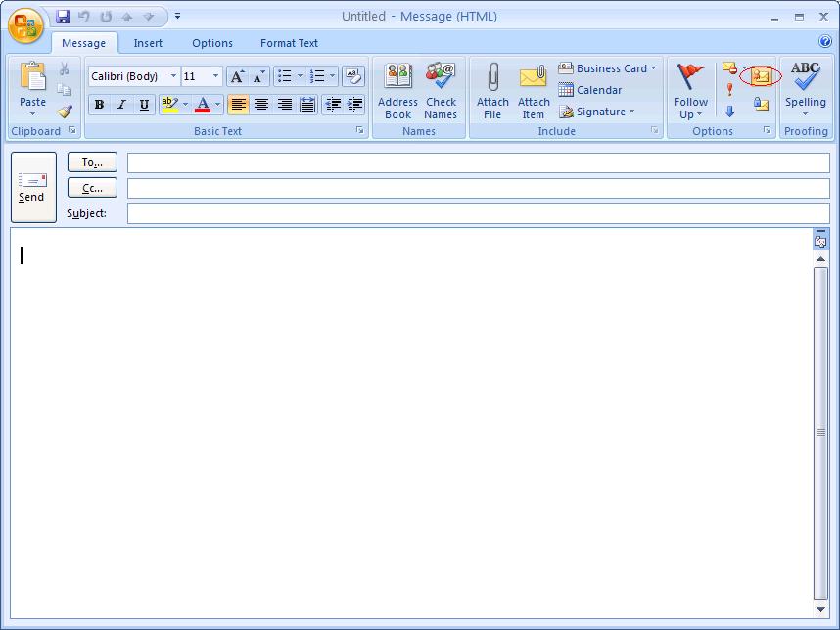Switch to the Insert ribbon tab
The width and height of the screenshot is (840, 630).
click(148, 43)
